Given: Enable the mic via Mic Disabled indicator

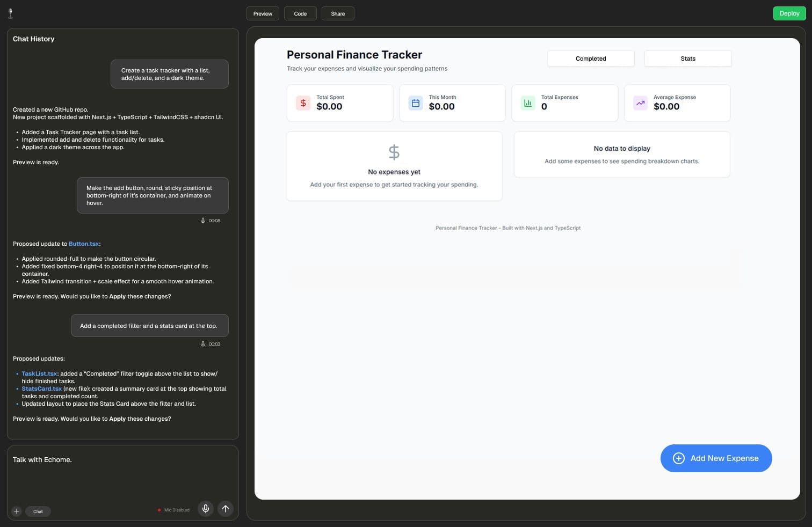Looking at the screenshot, I should [x=174, y=510].
